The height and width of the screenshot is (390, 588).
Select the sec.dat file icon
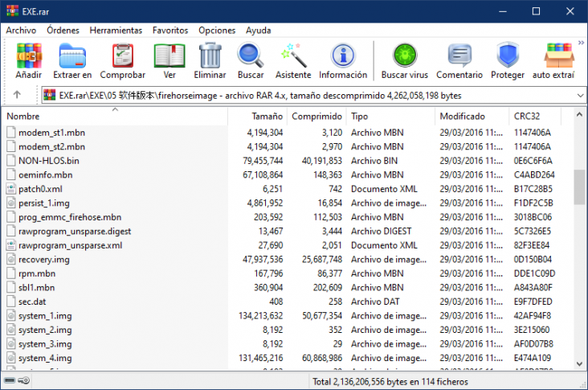[11, 302]
